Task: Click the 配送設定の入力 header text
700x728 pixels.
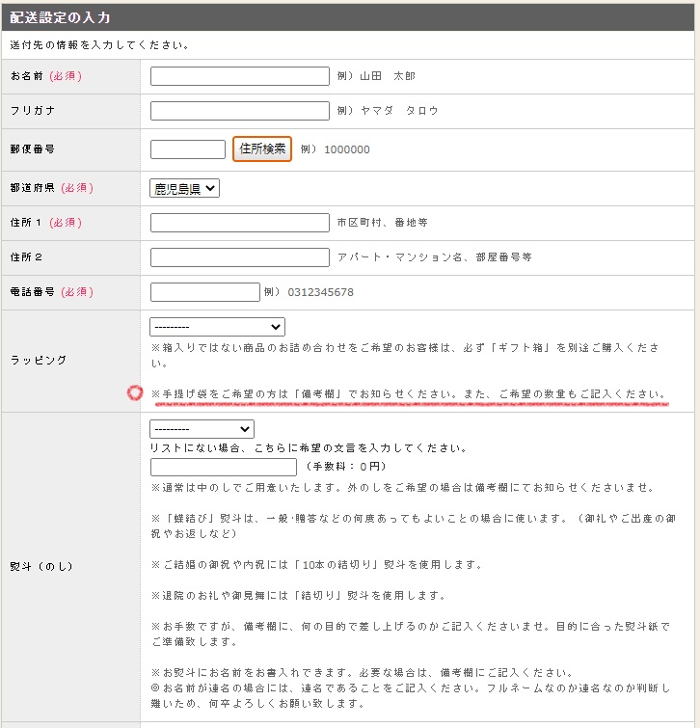Action: [60, 17]
